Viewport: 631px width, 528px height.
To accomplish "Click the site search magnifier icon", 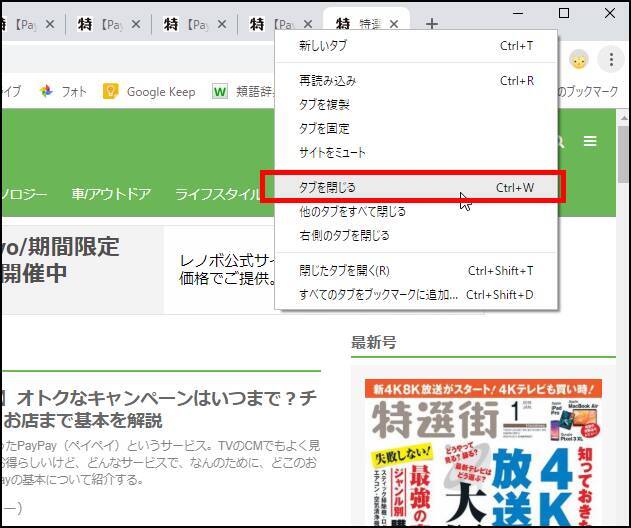I will [560, 142].
